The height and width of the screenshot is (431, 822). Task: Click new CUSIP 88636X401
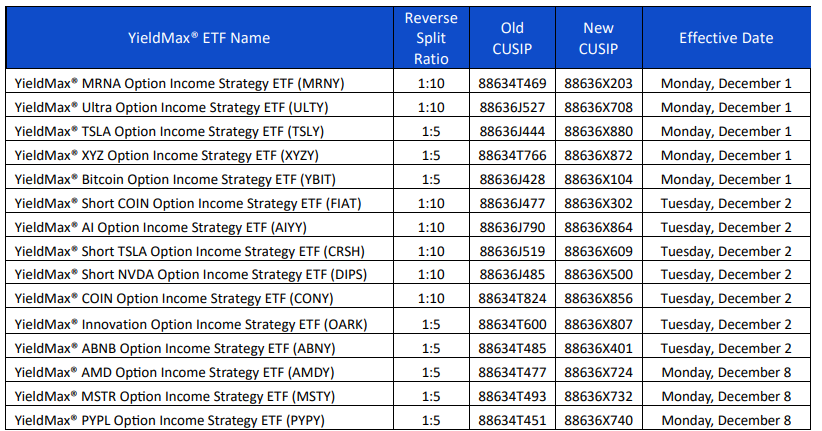(598, 349)
